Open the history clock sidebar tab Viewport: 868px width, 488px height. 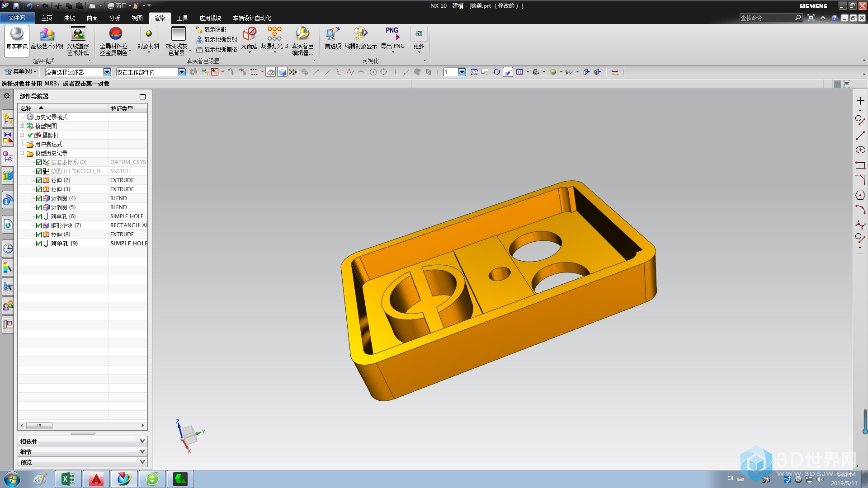pos(8,248)
